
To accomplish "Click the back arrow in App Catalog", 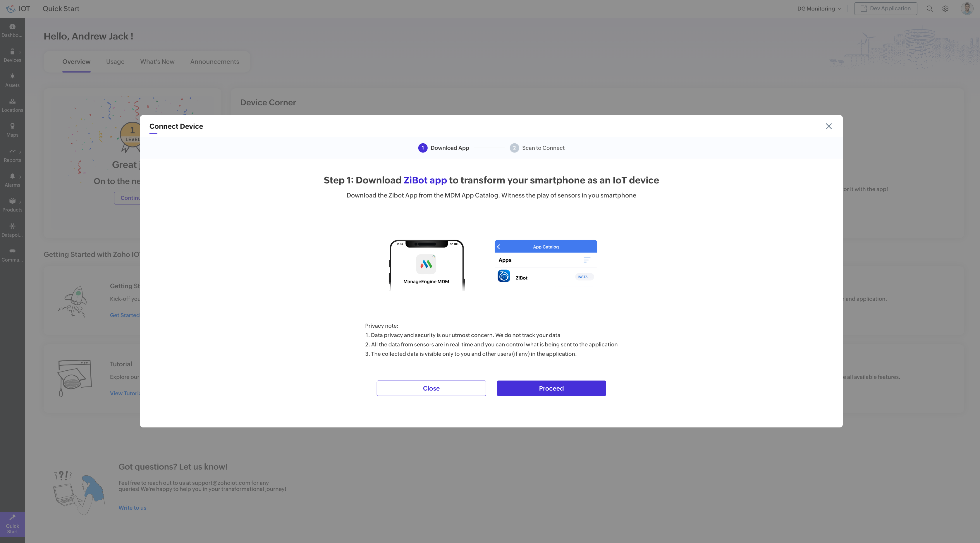I will 499,247.
